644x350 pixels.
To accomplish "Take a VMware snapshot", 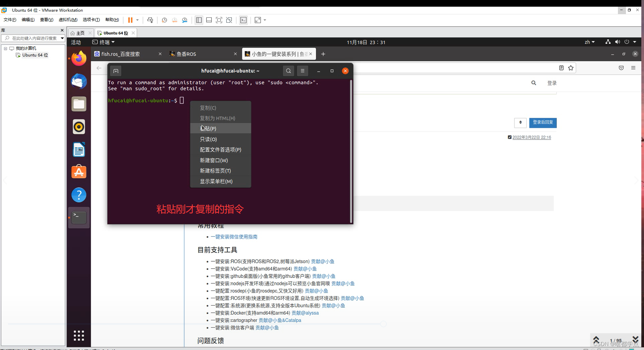I will pyautogui.click(x=164, y=20).
